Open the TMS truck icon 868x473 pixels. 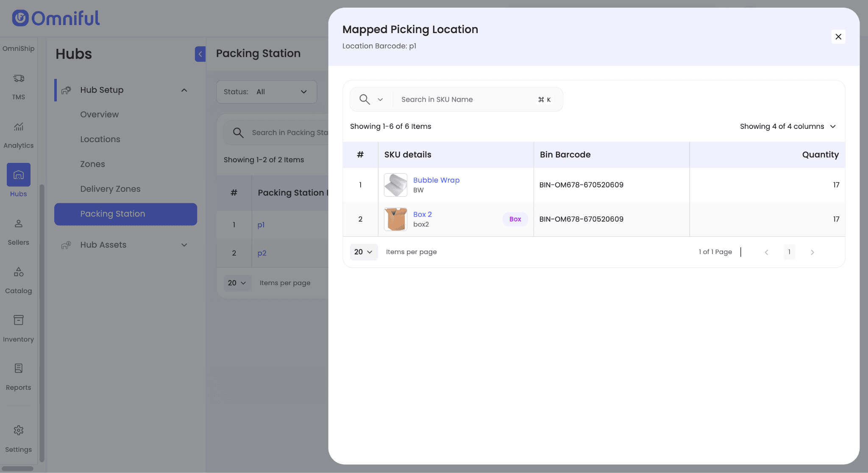click(18, 78)
